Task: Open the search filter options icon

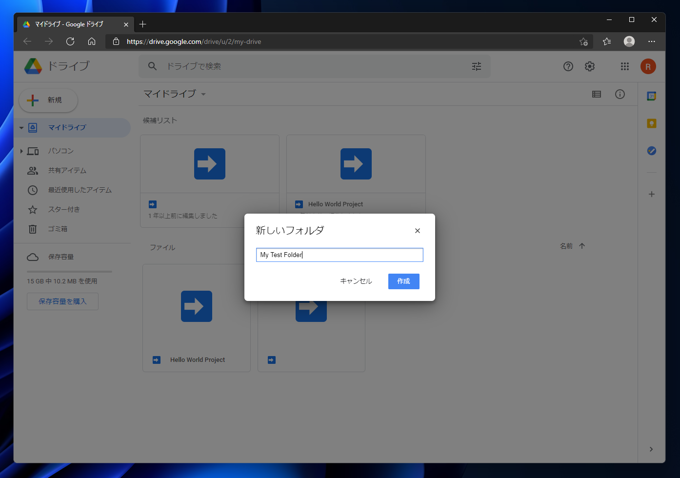Action: [476, 66]
